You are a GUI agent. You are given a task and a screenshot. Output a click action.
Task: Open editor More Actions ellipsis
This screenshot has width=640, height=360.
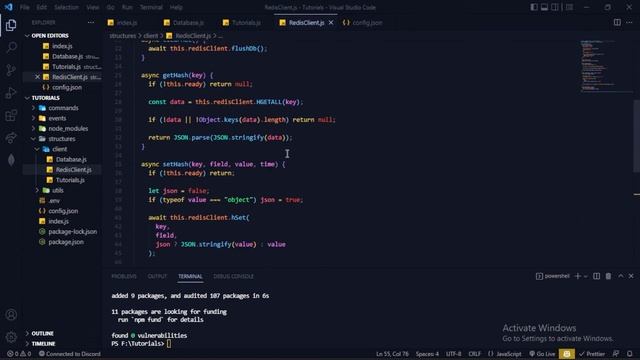pos(629,22)
